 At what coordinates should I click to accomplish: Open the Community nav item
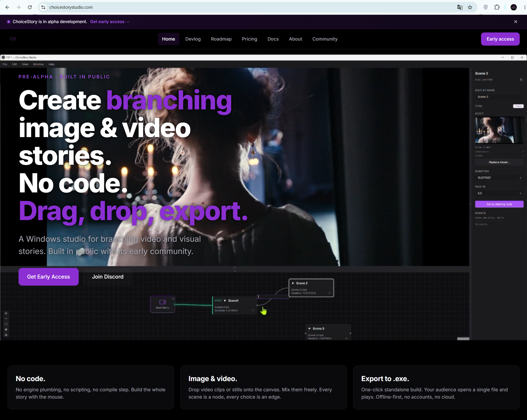[x=325, y=39]
